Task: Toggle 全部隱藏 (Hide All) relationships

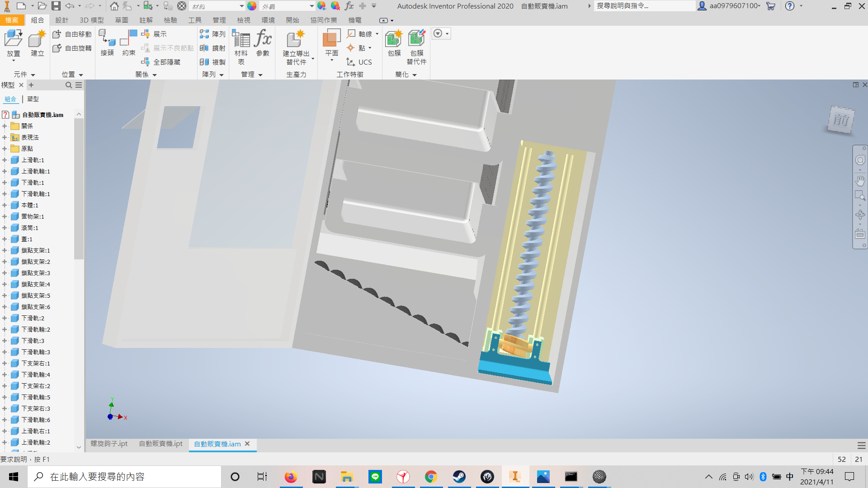Action: 160,62
